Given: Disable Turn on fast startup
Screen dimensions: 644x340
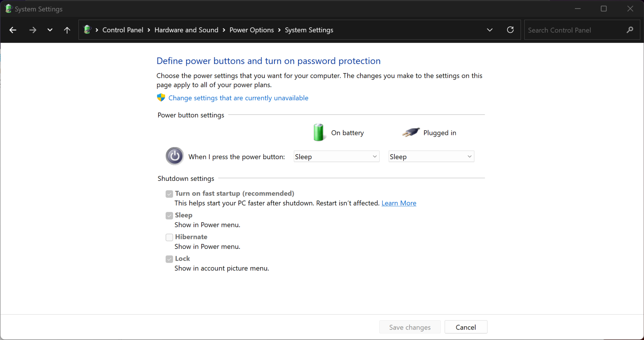Looking at the screenshot, I should point(169,194).
